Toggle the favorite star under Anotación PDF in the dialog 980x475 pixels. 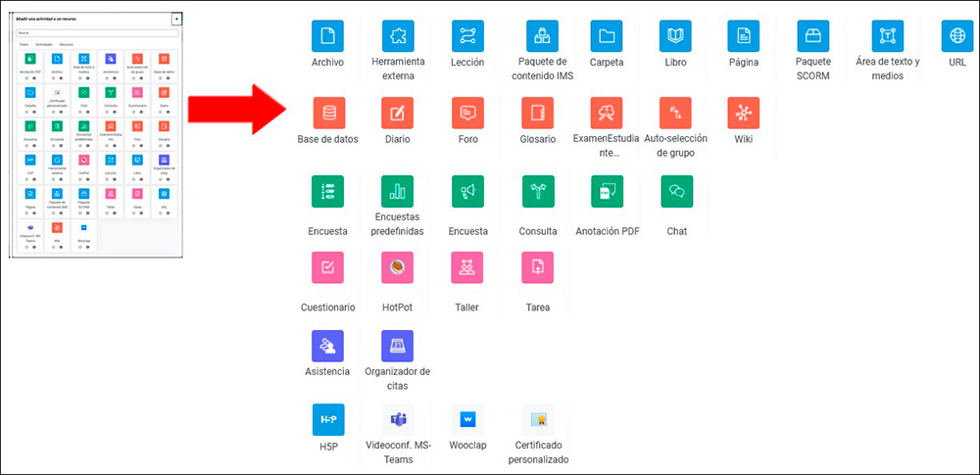[25, 77]
